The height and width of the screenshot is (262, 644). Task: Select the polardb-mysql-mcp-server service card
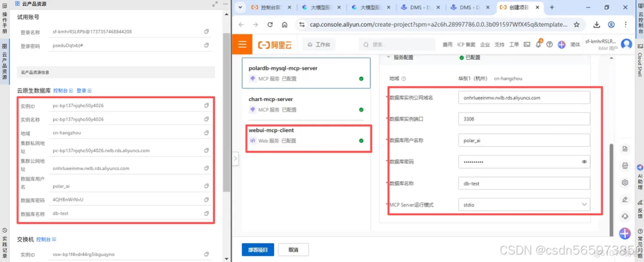tap(306, 73)
